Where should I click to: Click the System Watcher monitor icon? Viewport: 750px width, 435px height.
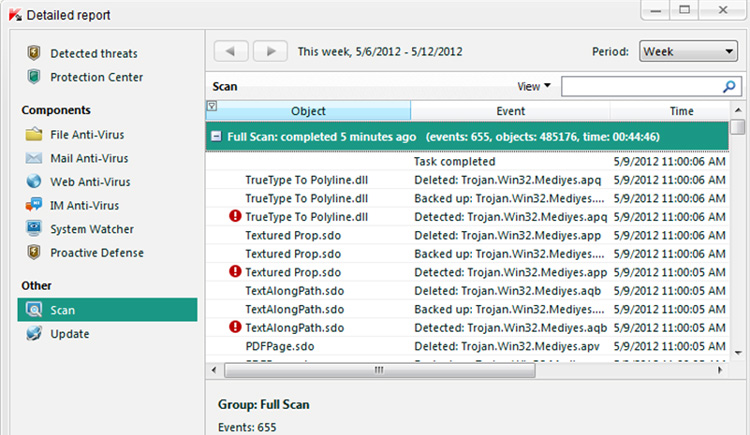[x=34, y=229]
